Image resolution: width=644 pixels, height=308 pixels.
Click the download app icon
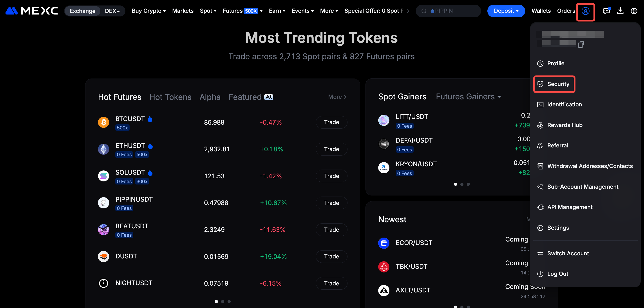620,11
